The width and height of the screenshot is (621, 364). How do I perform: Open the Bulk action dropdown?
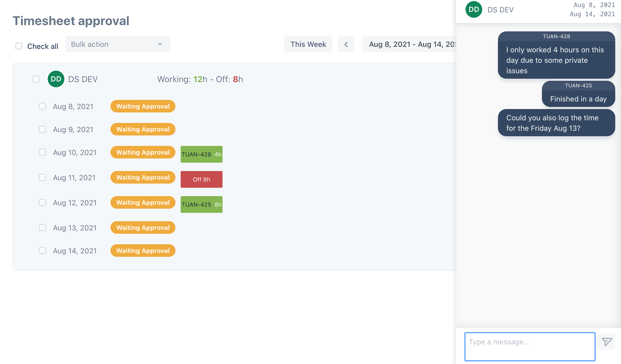point(118,44)
